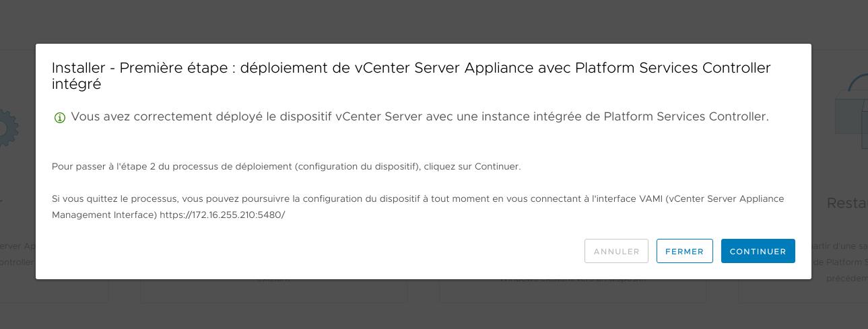
Task: Click 'Management Interface)' text before the URL
Action: pyautogui.click(x=104, y=215)
